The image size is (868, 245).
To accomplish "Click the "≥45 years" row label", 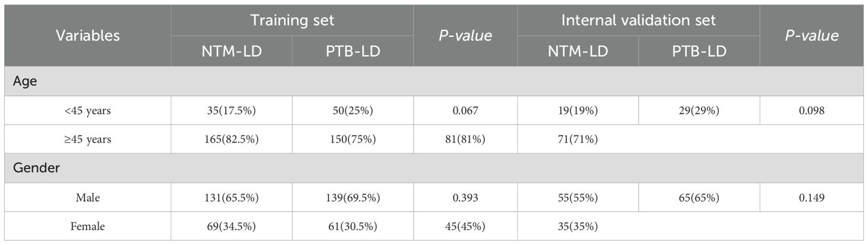I will coord(87,140).
